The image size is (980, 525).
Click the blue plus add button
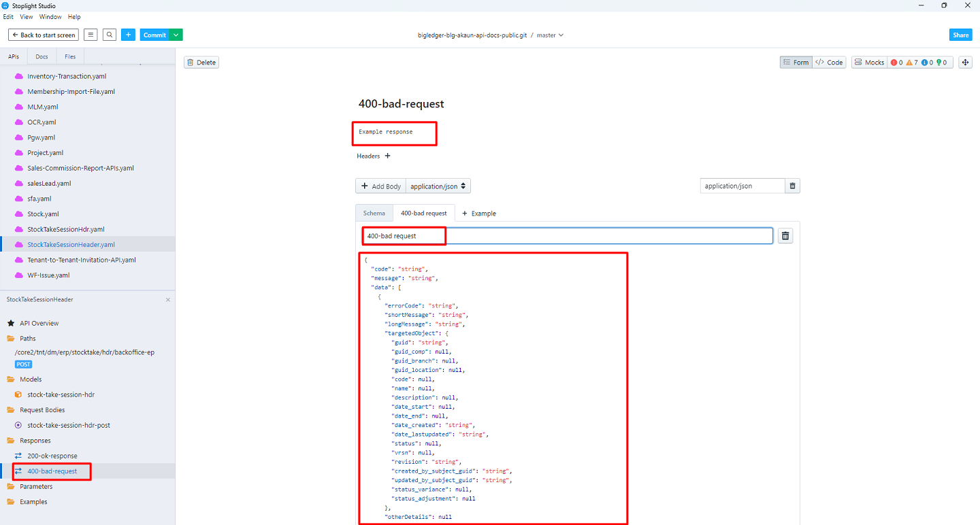coord(129,35)
